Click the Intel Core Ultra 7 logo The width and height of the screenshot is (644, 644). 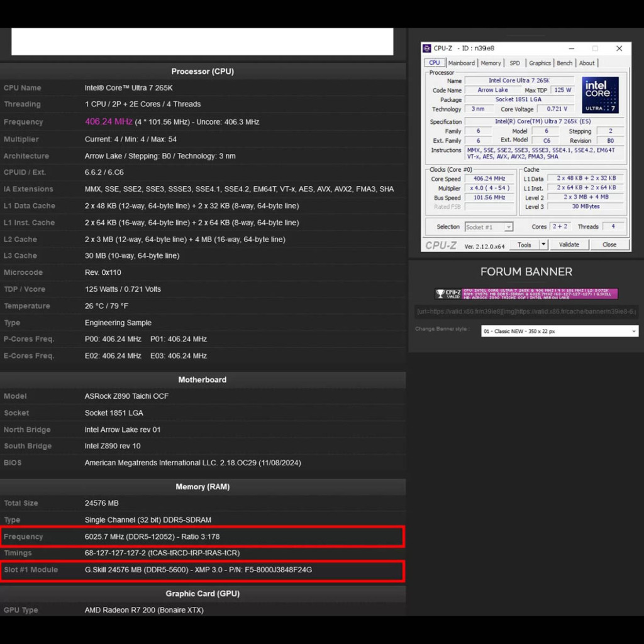click(x=600, y=95)
